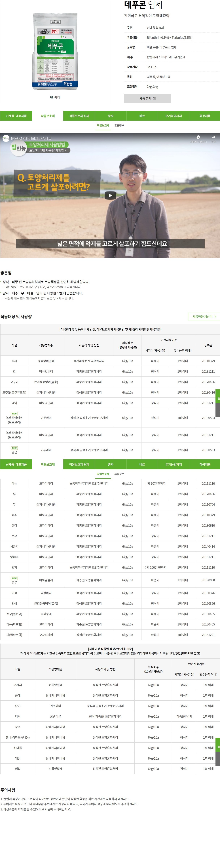Screen dimensions: 220x868
Task: Click the 굼벵이류 pest cell
Action: click(x=56, y=716)
